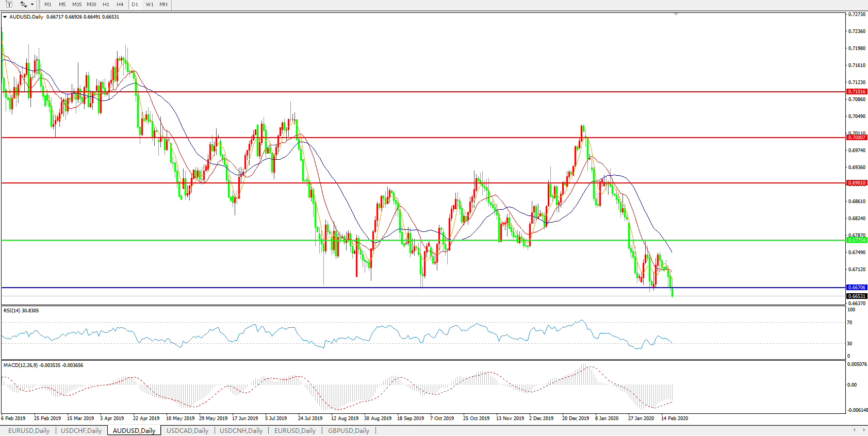The image size is (868, 436).
Task: Click the green 0.67754 price label
Action: click(x=857, y=240)
